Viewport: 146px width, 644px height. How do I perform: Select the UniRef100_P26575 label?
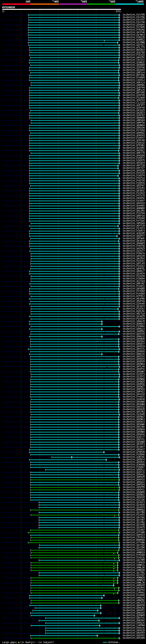(133, 161)
